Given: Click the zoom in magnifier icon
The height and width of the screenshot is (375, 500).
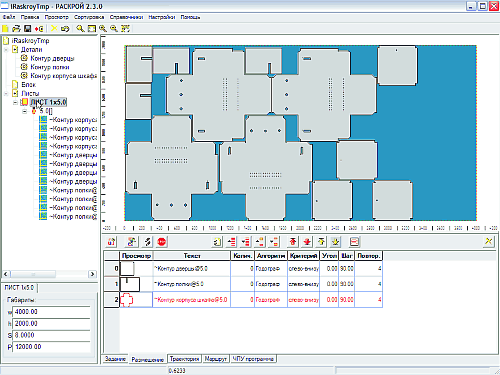Looking at the screenshot, I should tap(103, 29).
